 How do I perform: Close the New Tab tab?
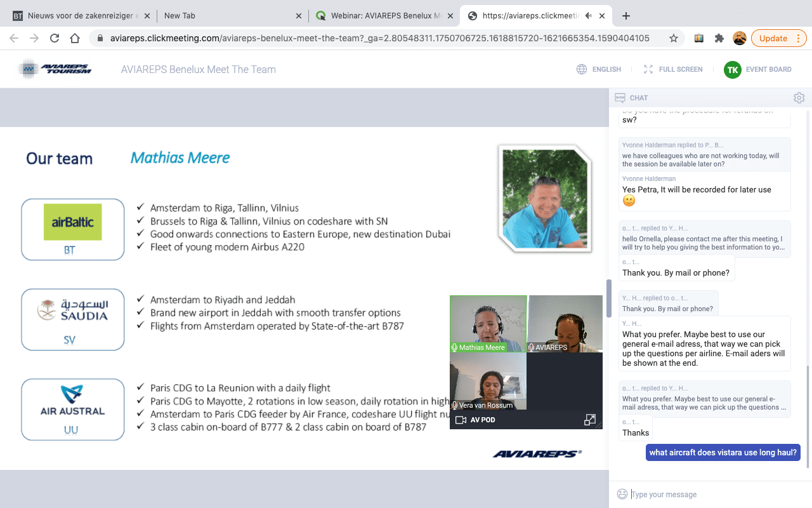[298, 16]
